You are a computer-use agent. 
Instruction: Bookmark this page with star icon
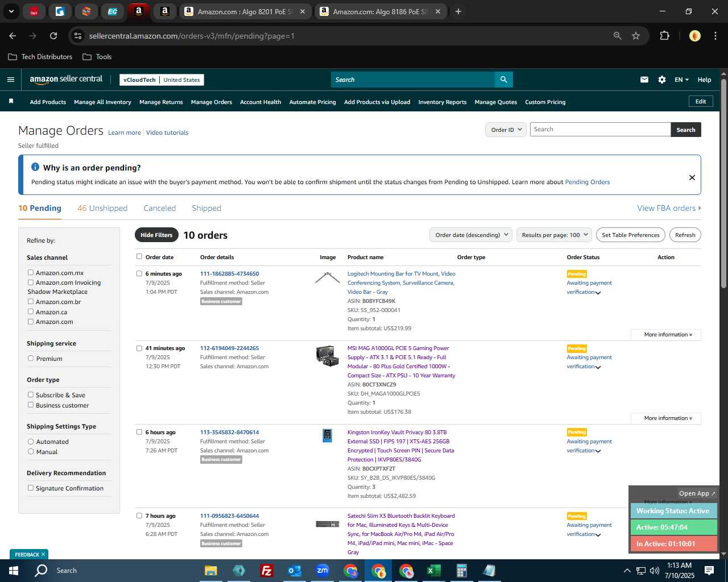click(636, 36)
